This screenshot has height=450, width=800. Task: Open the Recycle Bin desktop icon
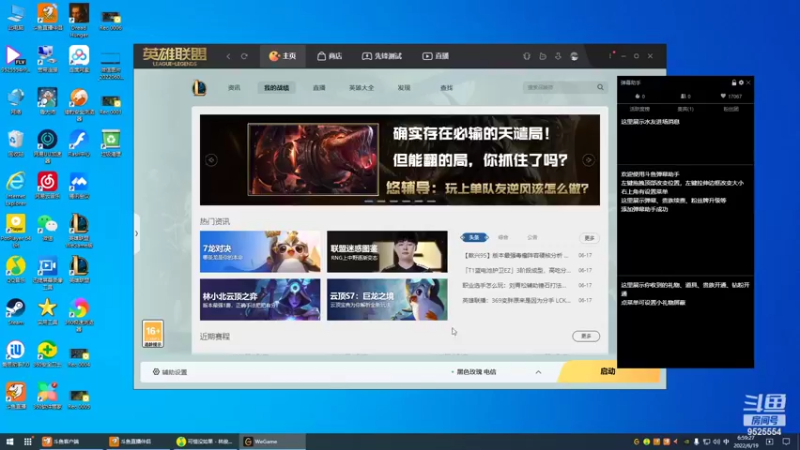point(16,143)
